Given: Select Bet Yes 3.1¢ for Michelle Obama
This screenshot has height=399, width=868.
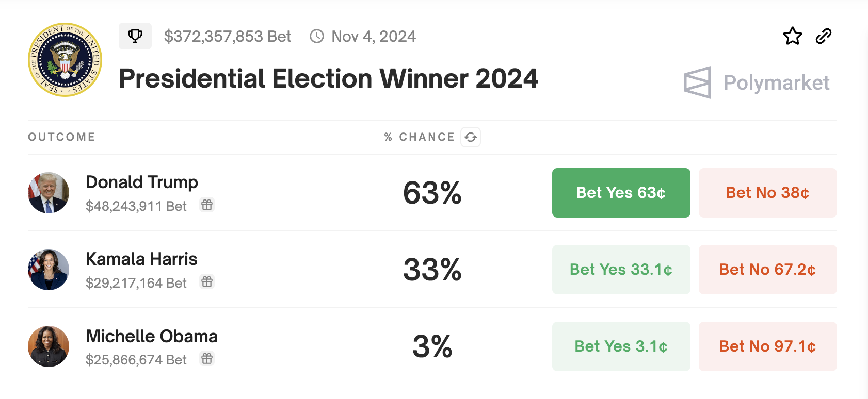Looking at the screenshot, I should pyautogui.click(x=621, y=346).
